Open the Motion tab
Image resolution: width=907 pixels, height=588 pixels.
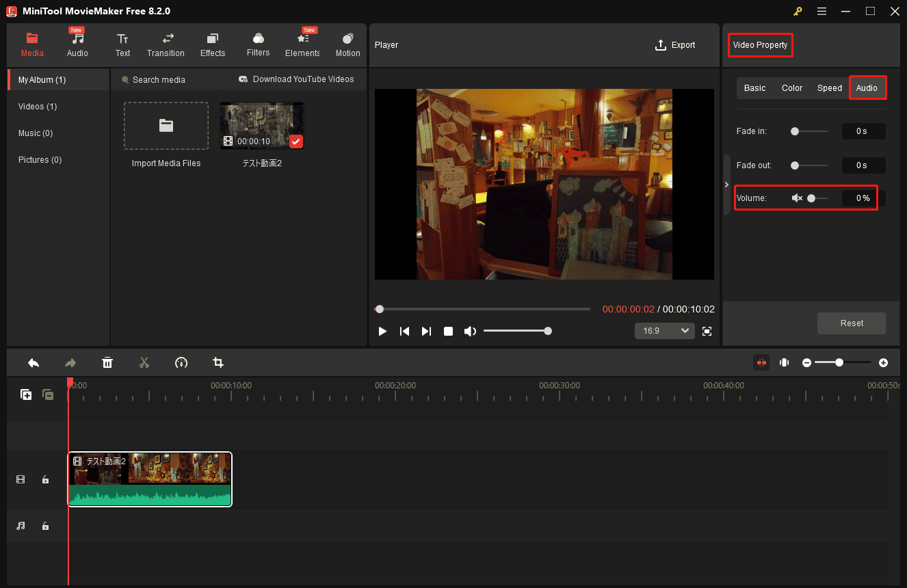click(x=347, y=44)
